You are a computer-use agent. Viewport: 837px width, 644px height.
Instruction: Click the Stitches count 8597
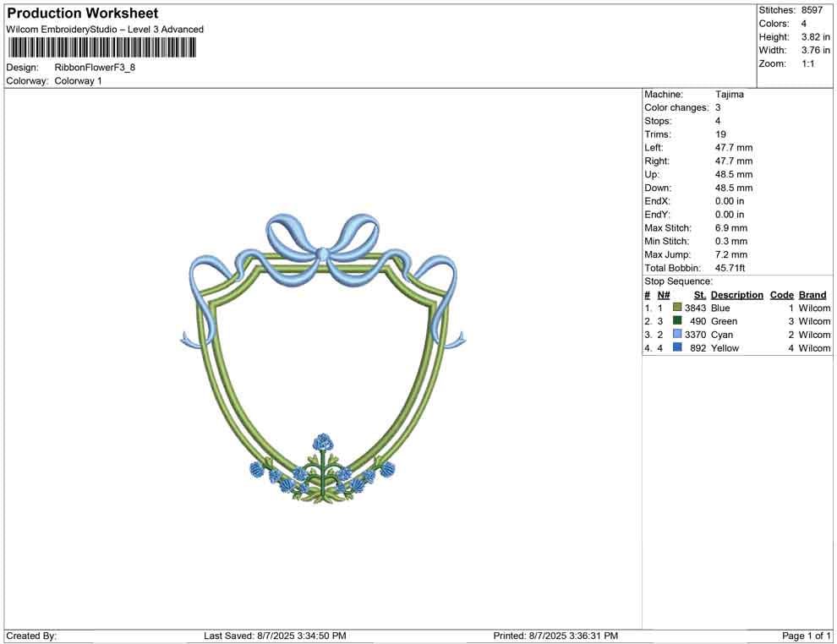(812, 10)
